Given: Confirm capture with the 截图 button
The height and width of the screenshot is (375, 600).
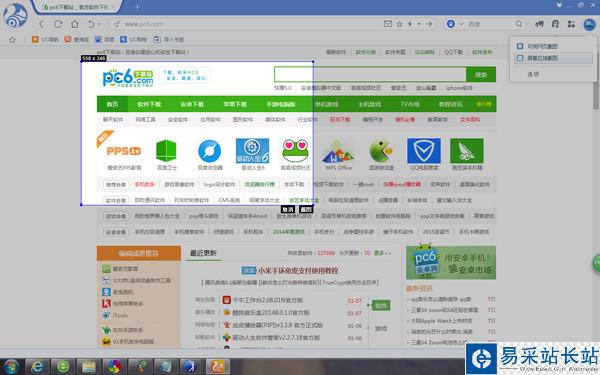Looking at the screenshot, I should [x=306, y=209].
